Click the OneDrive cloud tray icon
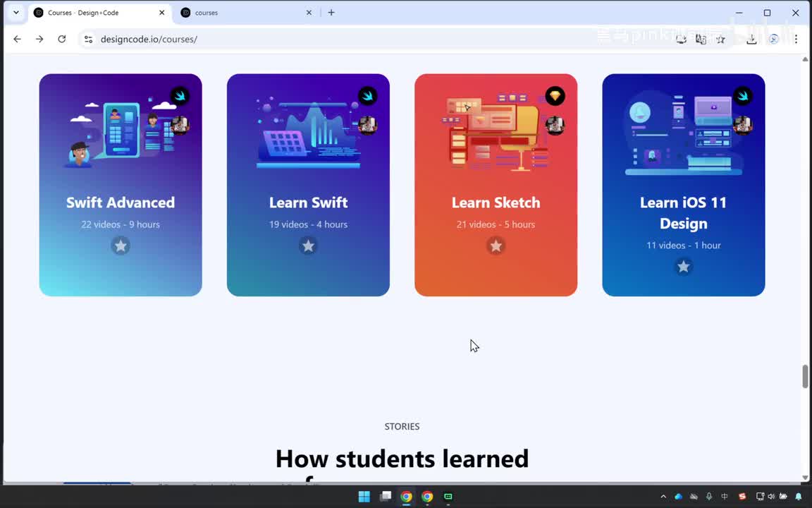Viewport: 812px width, 508px height. [678, 497]
